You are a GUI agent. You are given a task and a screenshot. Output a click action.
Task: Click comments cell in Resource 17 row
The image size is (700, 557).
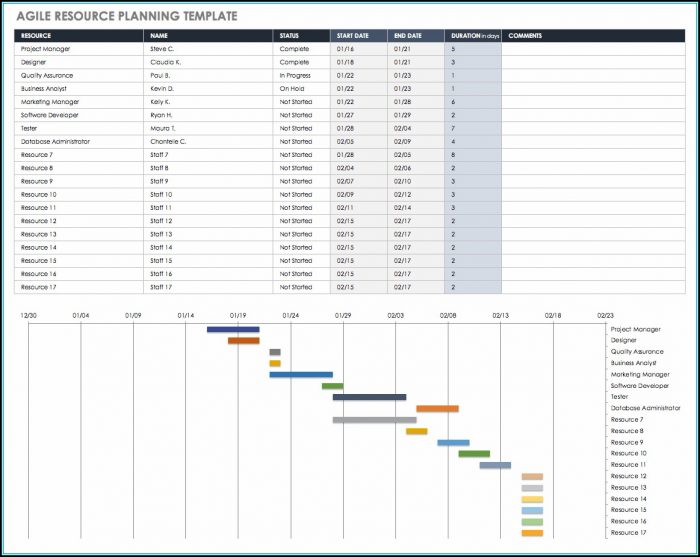tap(593, 287)
